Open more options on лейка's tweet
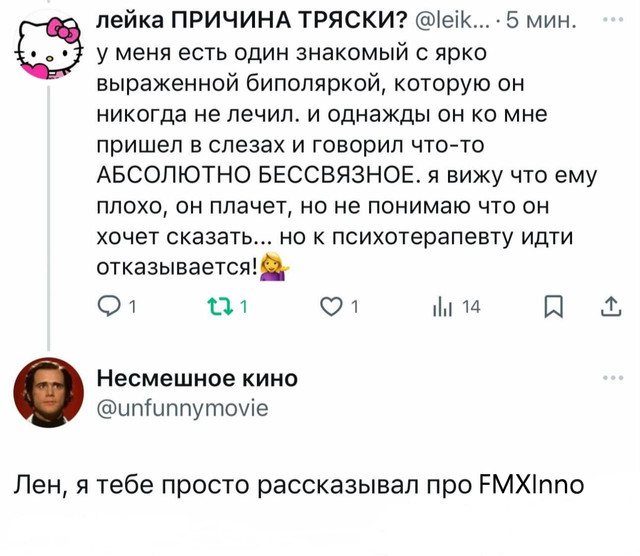This screenshot has width=640, height=556. (x=611, y=19)
